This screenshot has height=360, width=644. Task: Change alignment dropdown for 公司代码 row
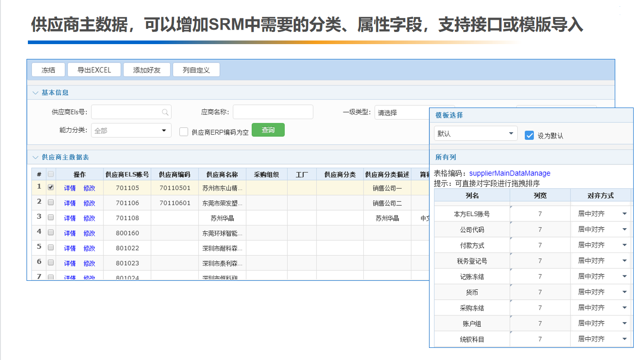tap(602, 229)
